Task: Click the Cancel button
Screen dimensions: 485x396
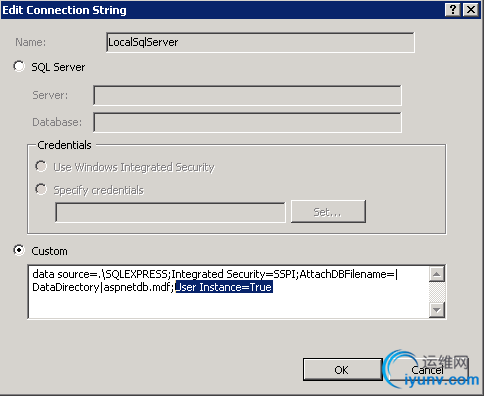Action: coord(428,370)
